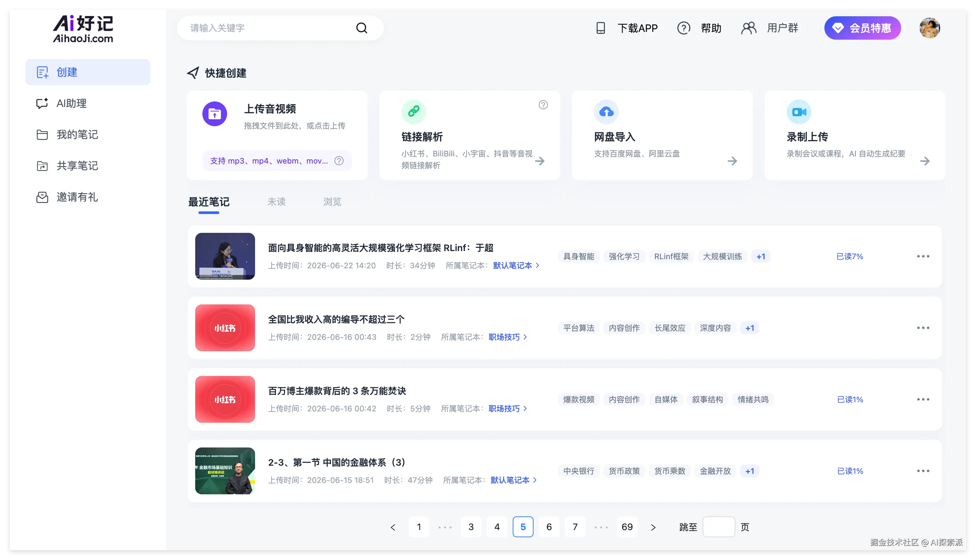
Task: Click the AiHaoJi logo
Action: (x=83, y=29)
